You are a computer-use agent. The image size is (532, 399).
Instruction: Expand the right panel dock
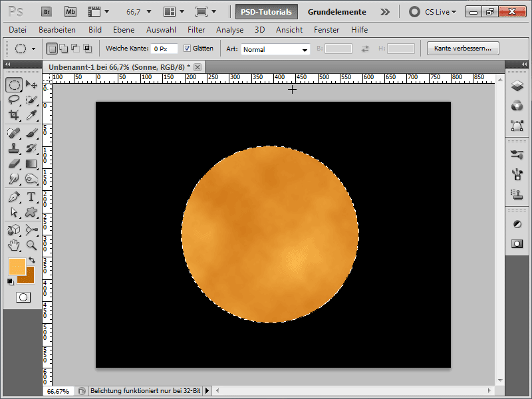(x=524, y=64)
